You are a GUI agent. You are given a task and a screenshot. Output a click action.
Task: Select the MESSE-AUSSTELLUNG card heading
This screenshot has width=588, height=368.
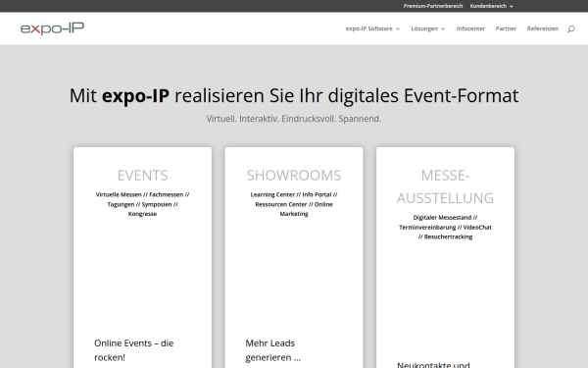pyautogui.click(x=446, y=186)
